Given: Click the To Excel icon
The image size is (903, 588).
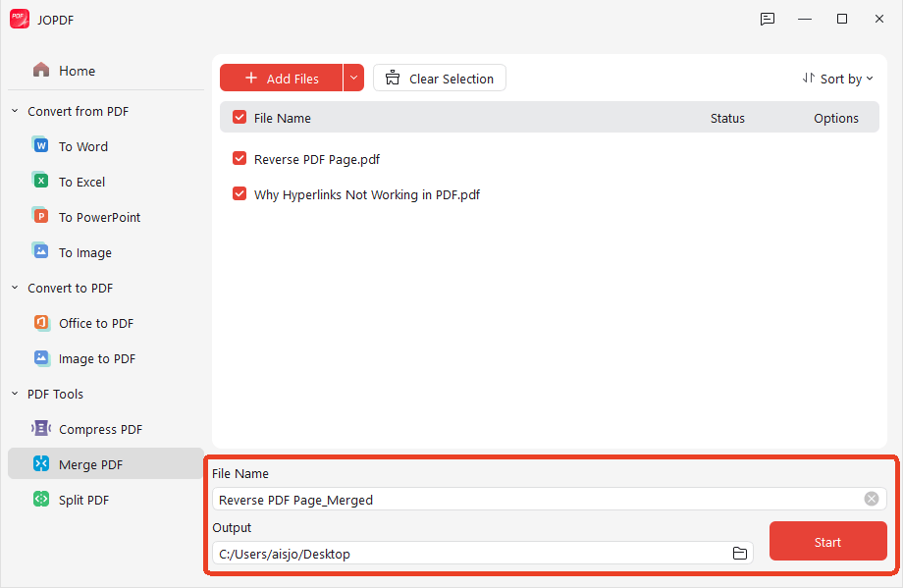Looking at the screenshot, I should pyautogui.click(x=40, y=181).
